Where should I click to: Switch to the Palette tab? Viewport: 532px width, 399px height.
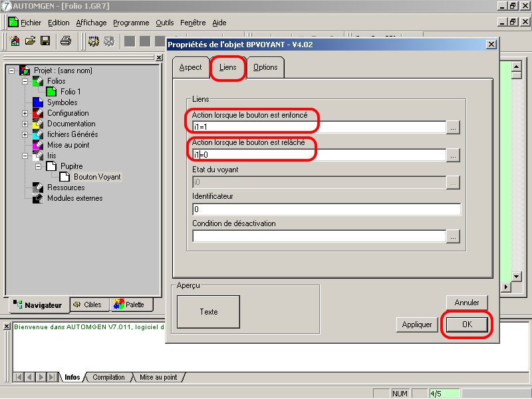pos(131,305)
